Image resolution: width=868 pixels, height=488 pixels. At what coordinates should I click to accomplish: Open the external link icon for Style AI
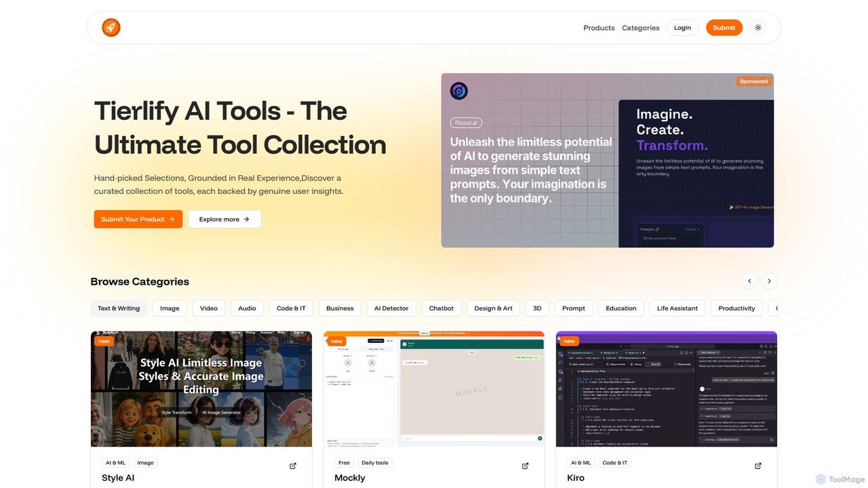[293, 466]
